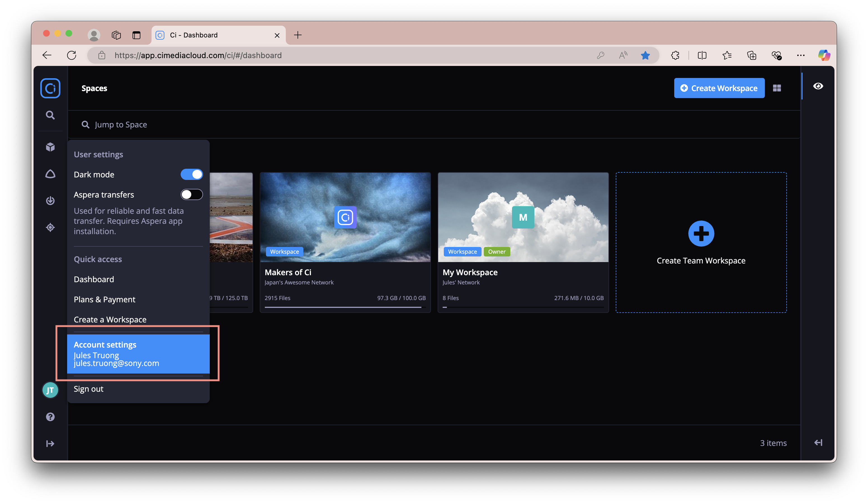868x504 pixels.
Task: Enable Aspera transfers toggle
Action: pos(192,195)
